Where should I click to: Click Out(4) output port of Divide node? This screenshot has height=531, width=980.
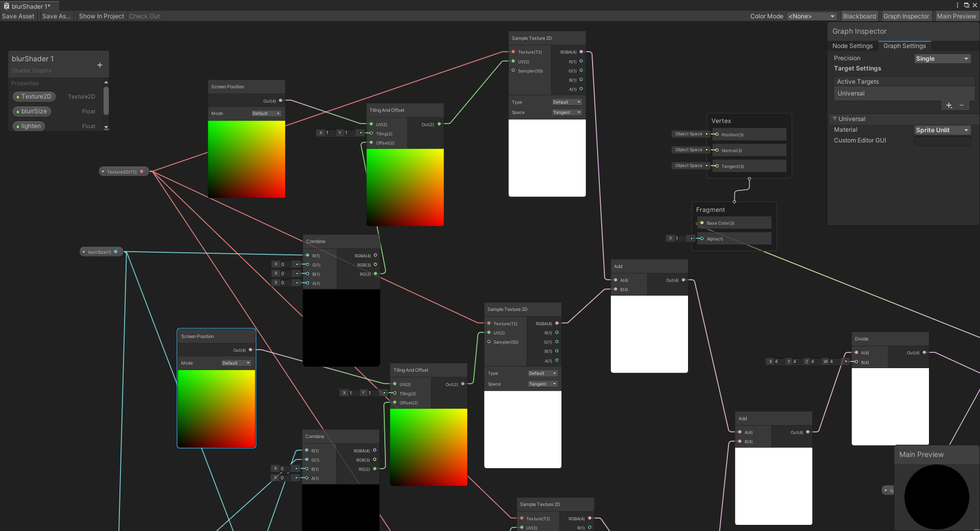[924, 352]
